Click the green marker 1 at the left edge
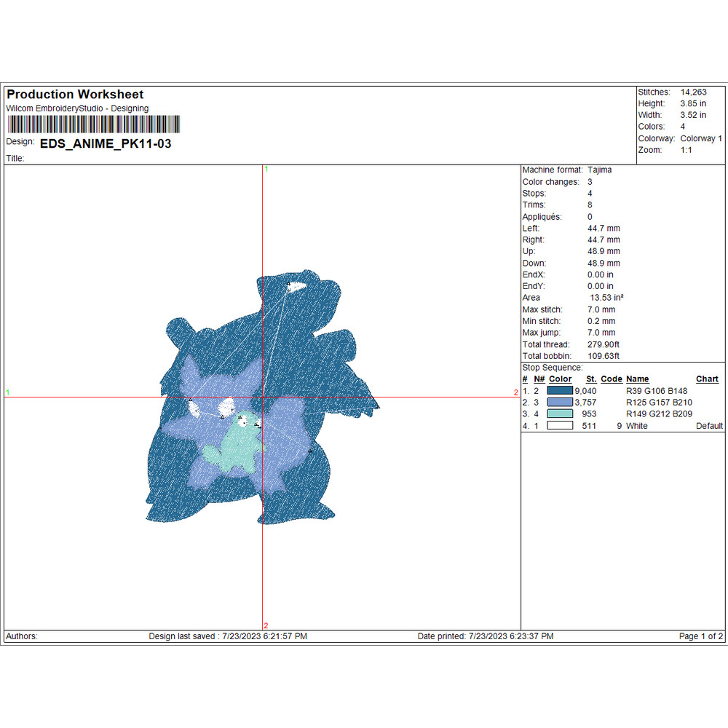 pos(8,392)
